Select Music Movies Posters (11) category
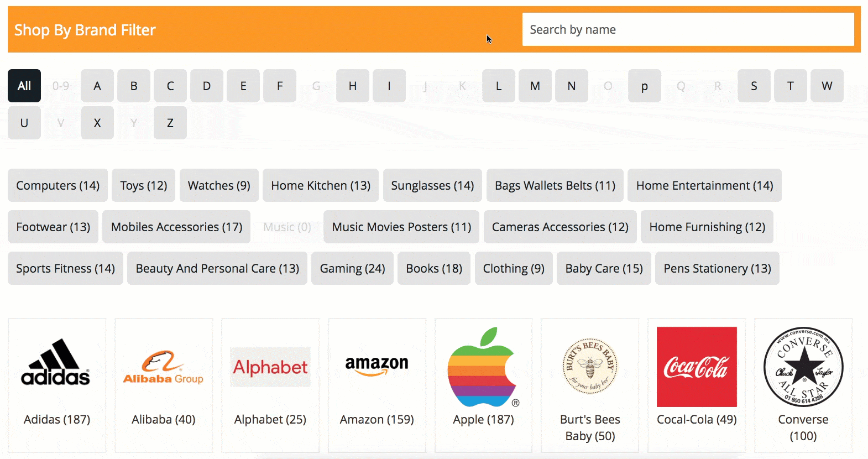The height and width of the screenshot is (459, 868). point(401,227)
